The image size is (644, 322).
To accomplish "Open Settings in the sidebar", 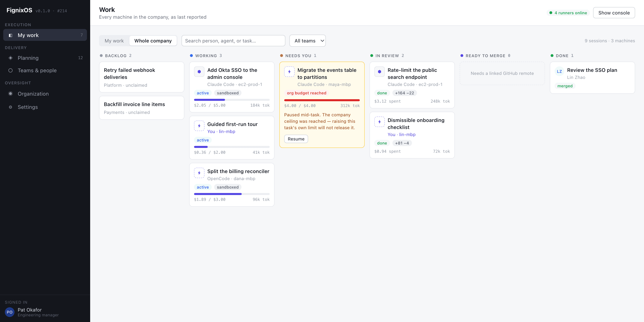I will [45, 107].
